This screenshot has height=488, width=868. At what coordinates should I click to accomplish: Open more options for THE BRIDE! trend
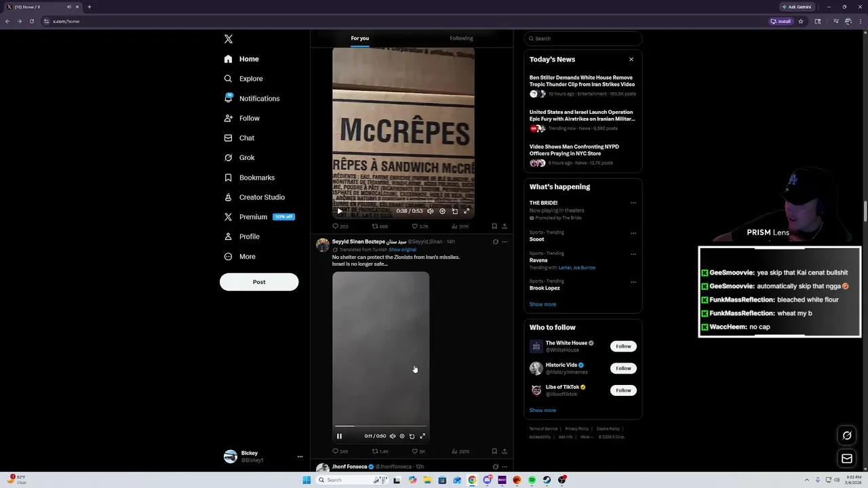coord(633,203)
